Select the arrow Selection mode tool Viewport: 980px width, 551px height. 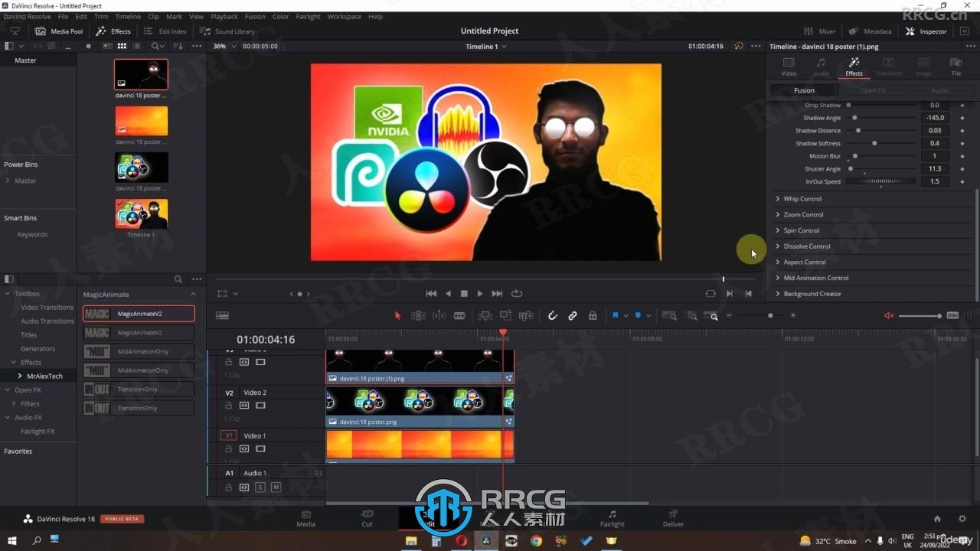click(x=397, y=315)
